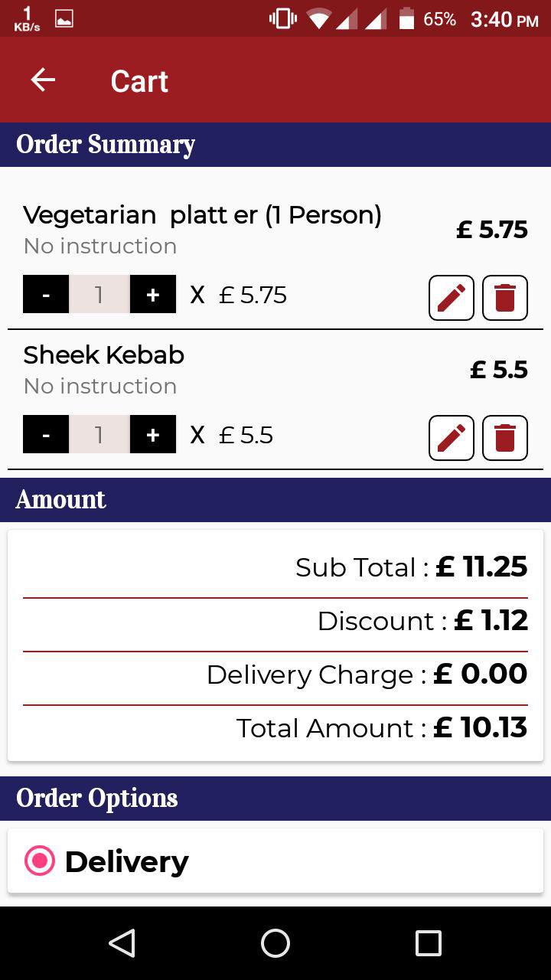551x980 pixels.
Task: Select the Delivery order option
Action: coord(40,861)
